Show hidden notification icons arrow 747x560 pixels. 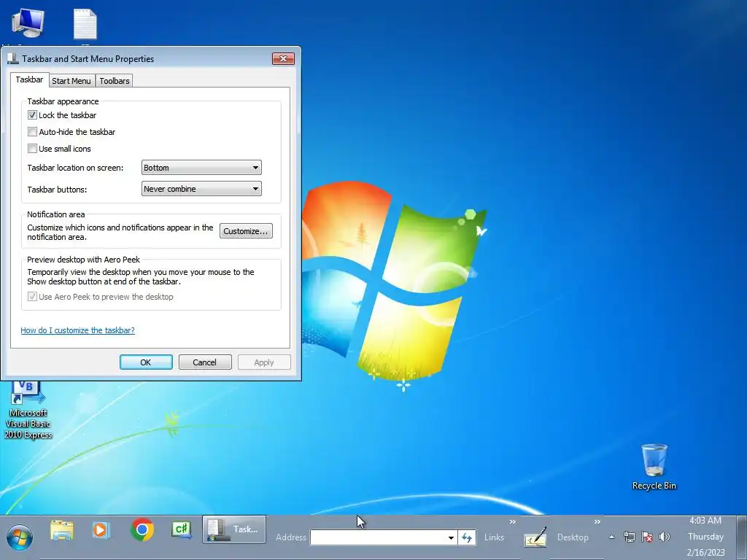click(x=612, y=537)
